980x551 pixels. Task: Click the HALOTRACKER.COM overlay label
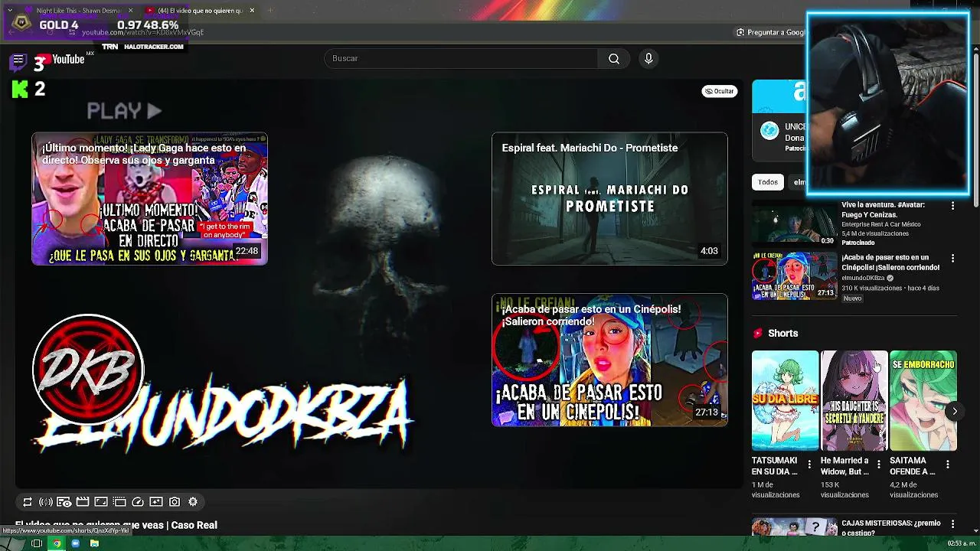(153, 47)
